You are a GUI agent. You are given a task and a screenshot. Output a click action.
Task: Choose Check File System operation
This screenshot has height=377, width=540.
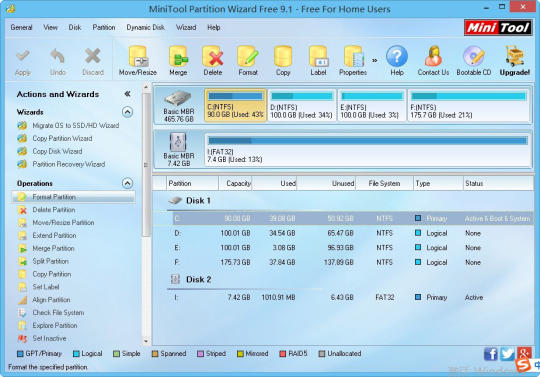(58, 313)
